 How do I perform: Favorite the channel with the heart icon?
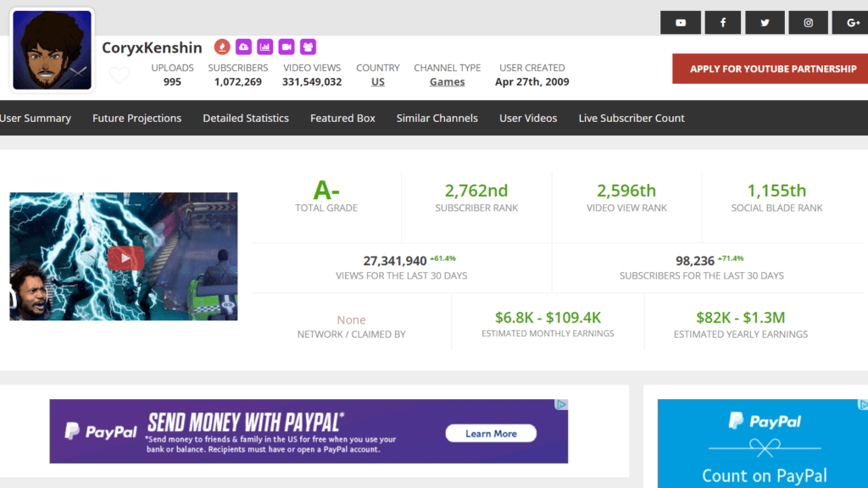(x=119, y=75)
